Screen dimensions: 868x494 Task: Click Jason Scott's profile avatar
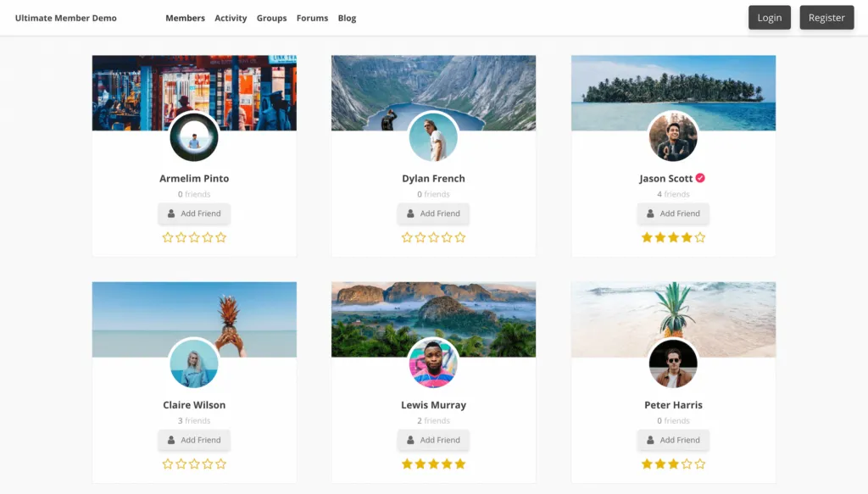click(x=673, y=136)
